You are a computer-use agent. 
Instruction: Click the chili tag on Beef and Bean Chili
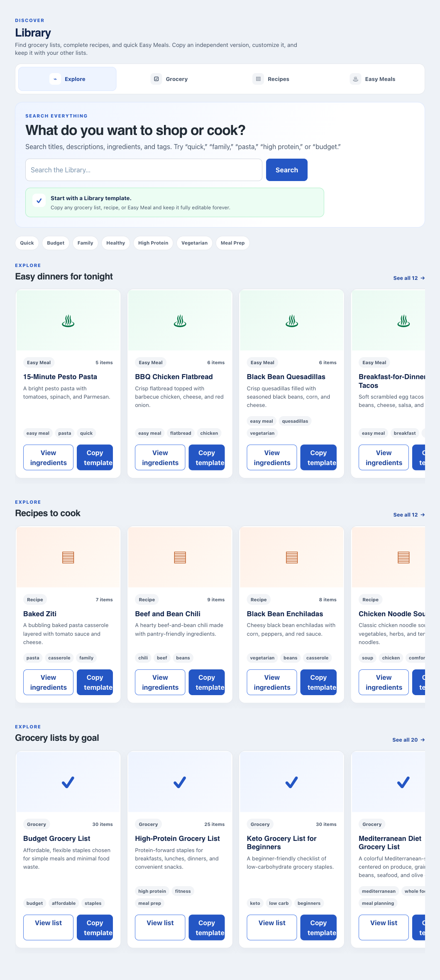(143, 658)
